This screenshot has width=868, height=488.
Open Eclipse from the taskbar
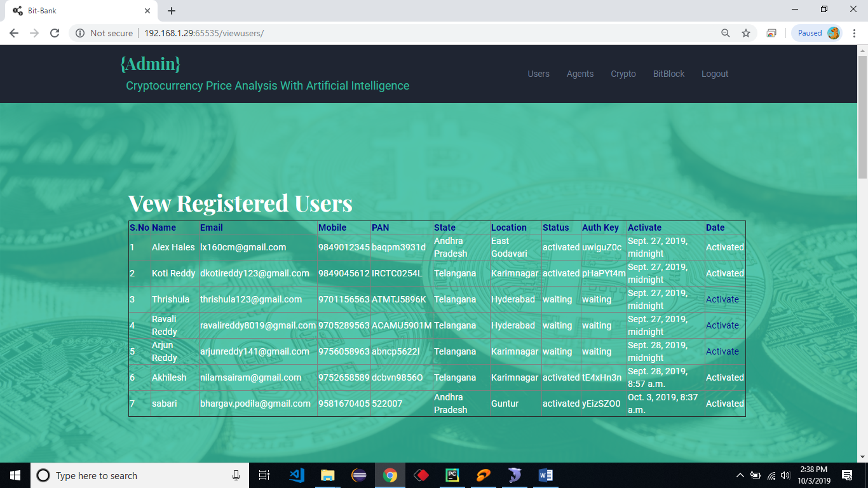(x=359, y=475)
